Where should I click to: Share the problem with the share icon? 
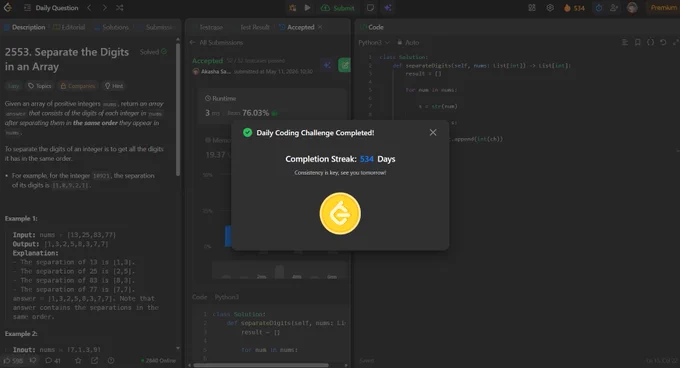[x=95, y=360]
